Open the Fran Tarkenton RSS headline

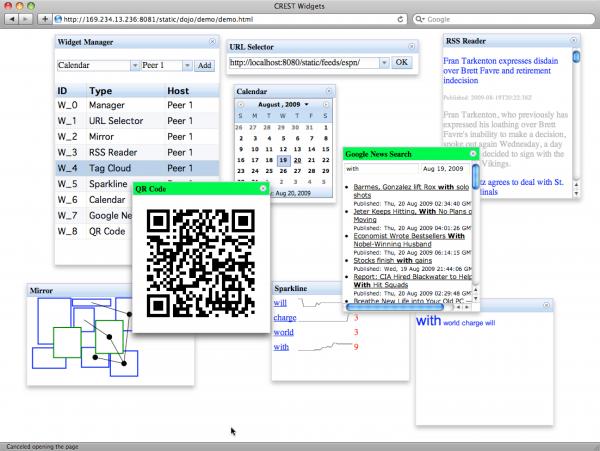point(501,70)
